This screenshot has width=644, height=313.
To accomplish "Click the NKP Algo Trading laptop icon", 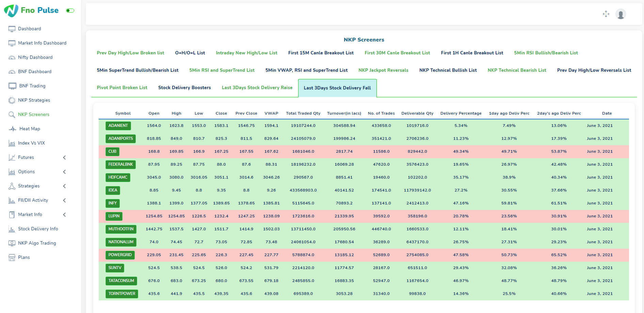I will pos(12,243).
